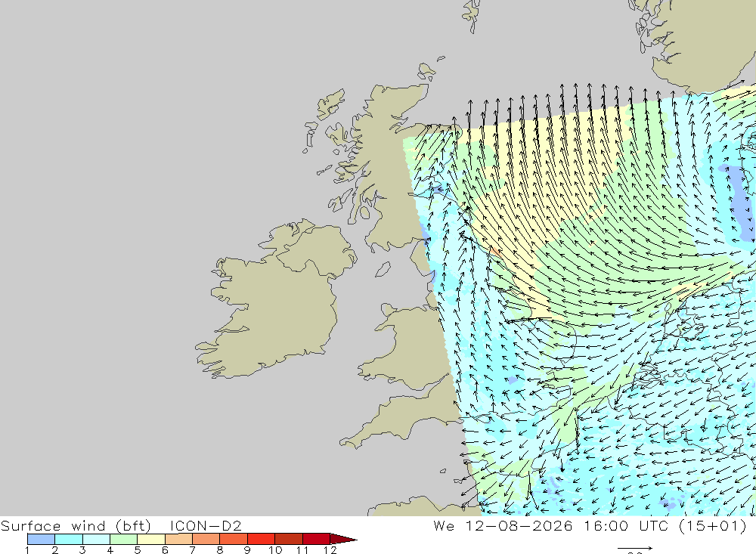Image resolution: width=756 pixels, height=554 pixels.
Task: Click the Beaufort 9 red legend swatch
Action: [x=261, y=539]
